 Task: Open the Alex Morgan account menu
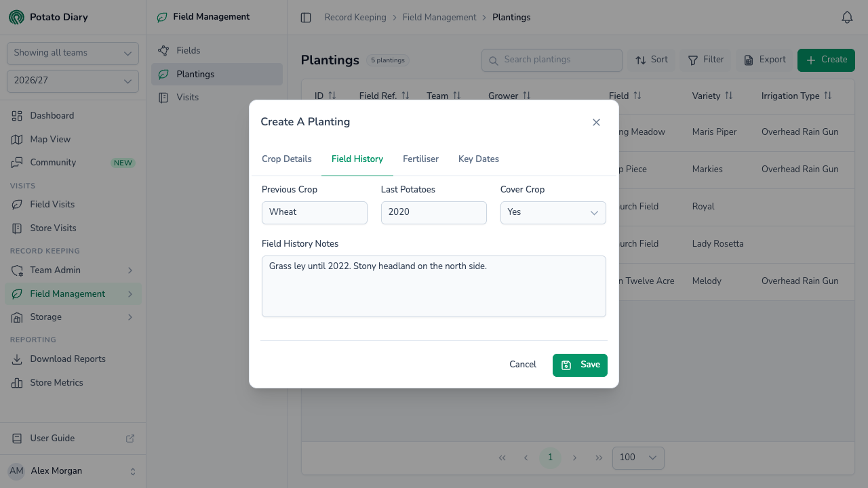tap(73, 471)
